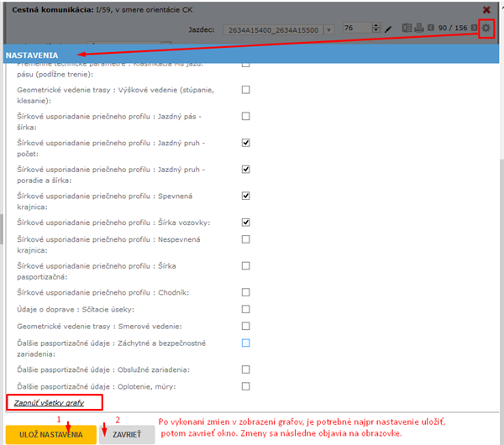The width and height of the screenshot is (504, 445).
Task: Open settings with the gear icon
Action: point(486,29)
